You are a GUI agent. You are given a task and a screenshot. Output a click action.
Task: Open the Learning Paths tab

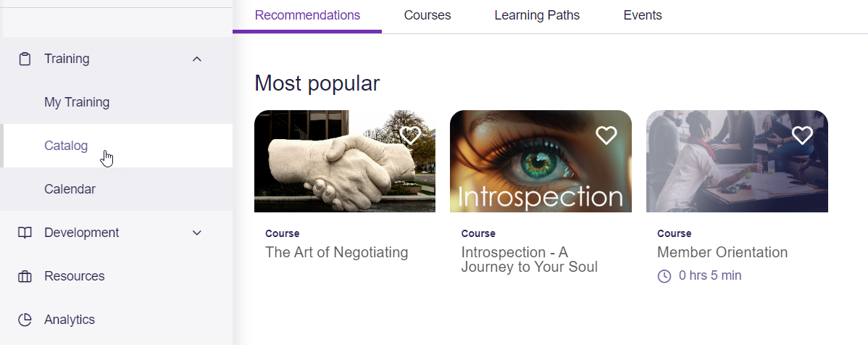coord(537,15)
